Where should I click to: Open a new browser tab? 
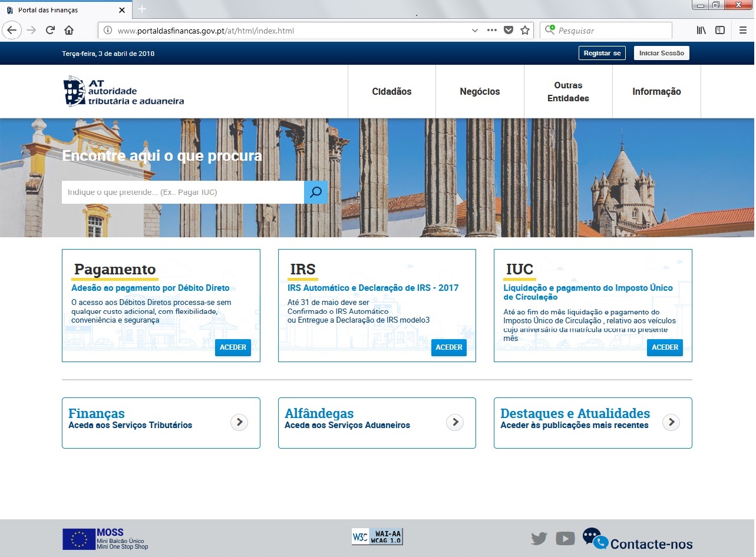tap(142, 9)
